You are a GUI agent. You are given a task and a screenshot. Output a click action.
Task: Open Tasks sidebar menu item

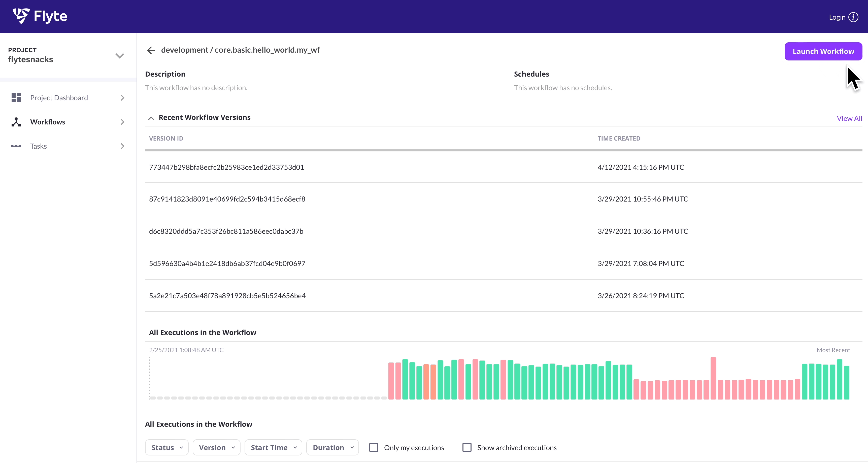(39, 146)
